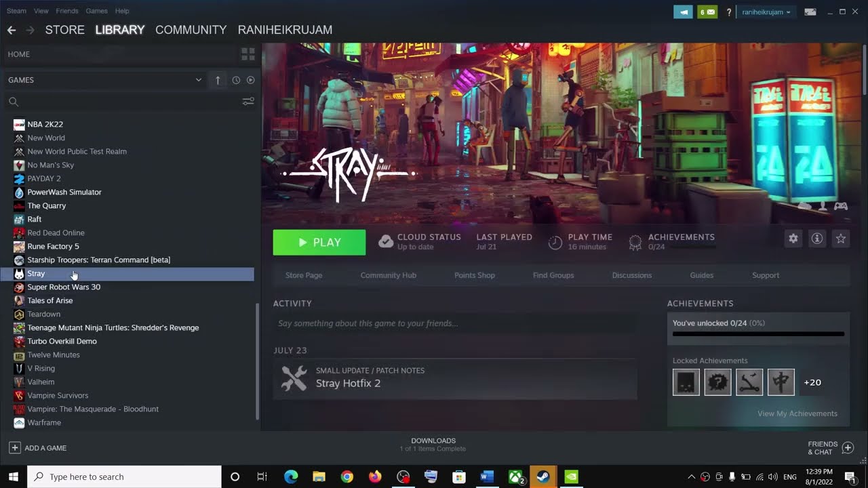Screen dimensions: 868x488
Task: Open the Xbox app in the taskbar
Action: tap(515, 477)
